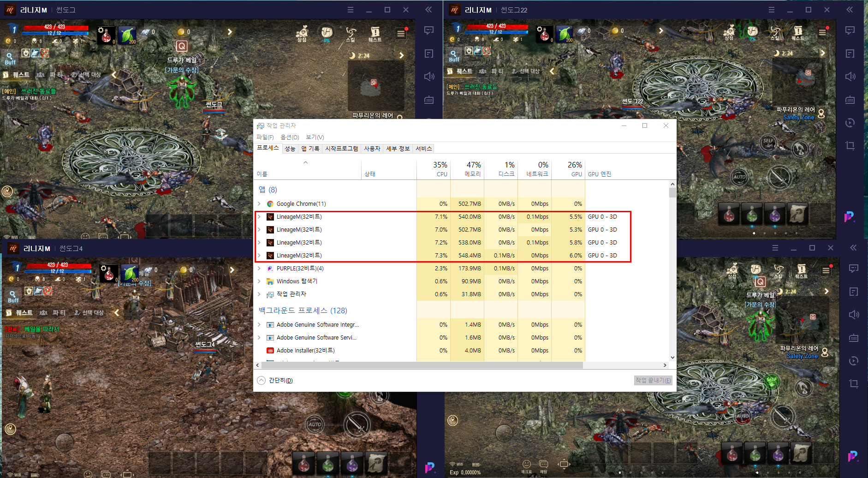Click the red potion slot in 썬도그22 window
868x478 pixels.
coord(729,214)
